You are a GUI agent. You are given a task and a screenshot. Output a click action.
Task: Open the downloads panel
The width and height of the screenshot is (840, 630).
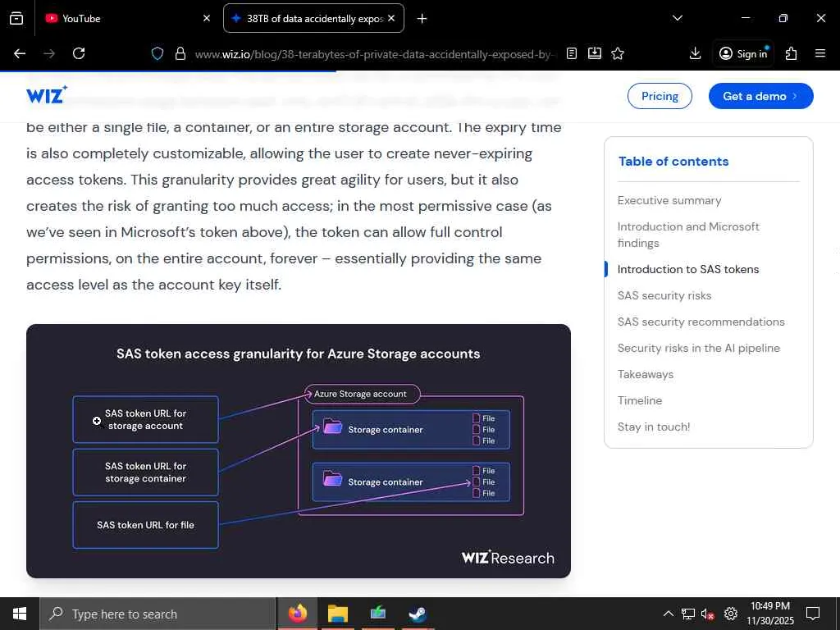695,53
